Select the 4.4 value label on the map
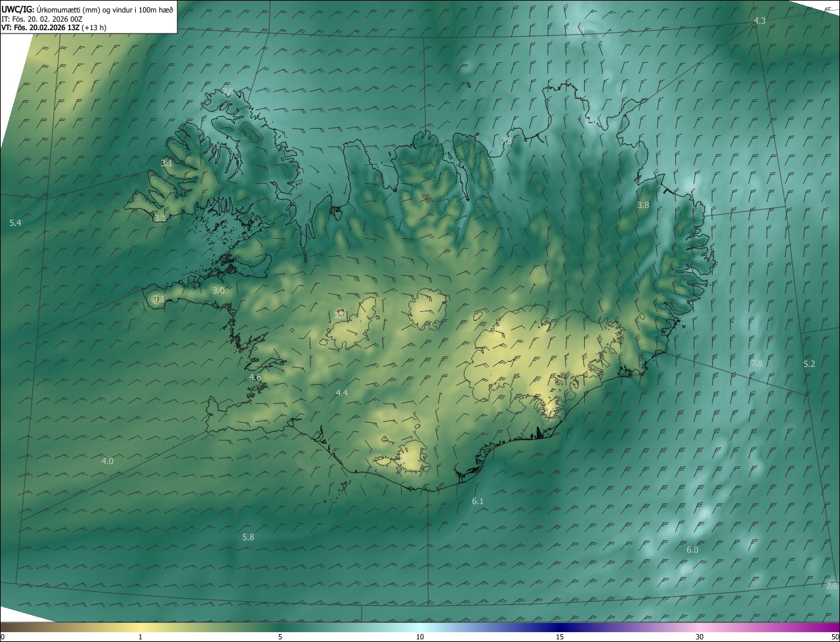The height and width of the screenshot is (642, 840). [341, 393]
